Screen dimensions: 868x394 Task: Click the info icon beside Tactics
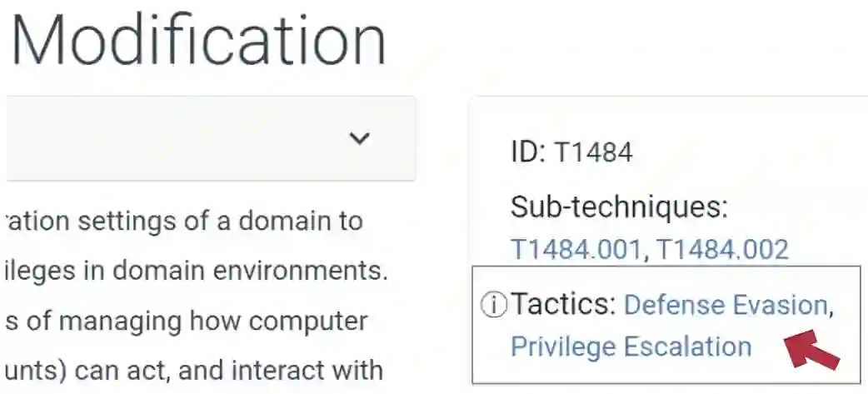[x=494, y=306]
